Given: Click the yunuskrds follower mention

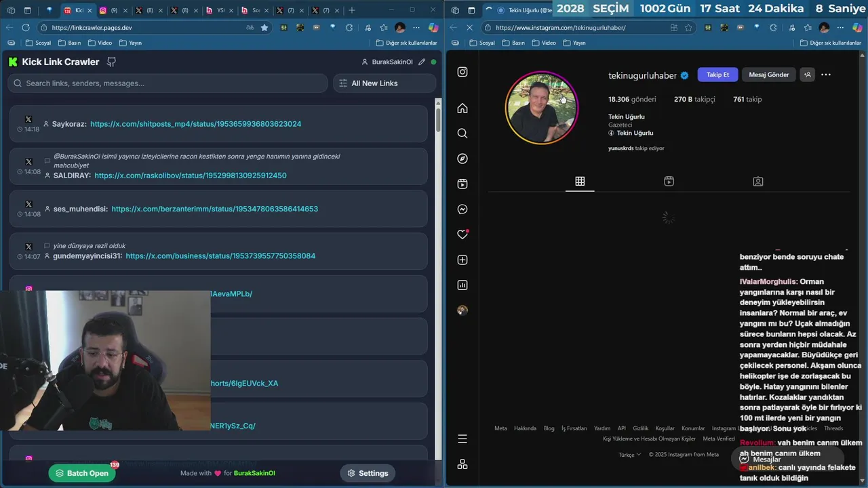Looking at the screenshot, I should click(620, 148).
